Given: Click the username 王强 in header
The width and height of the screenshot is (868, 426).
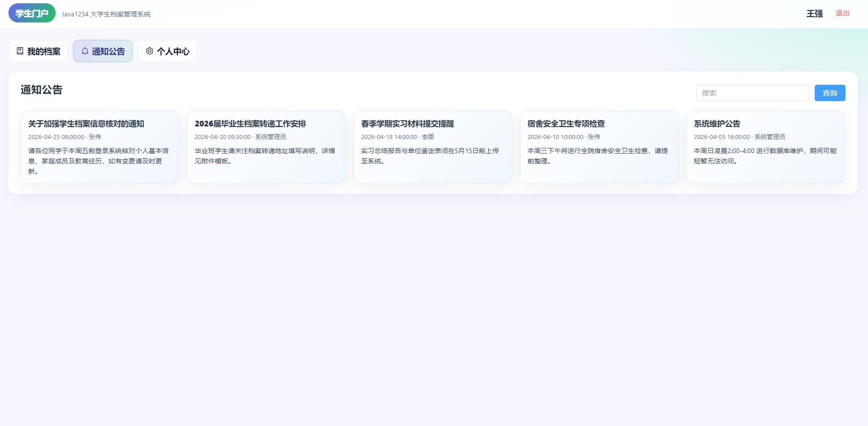Looking at the screenshot, I should 814,14.
